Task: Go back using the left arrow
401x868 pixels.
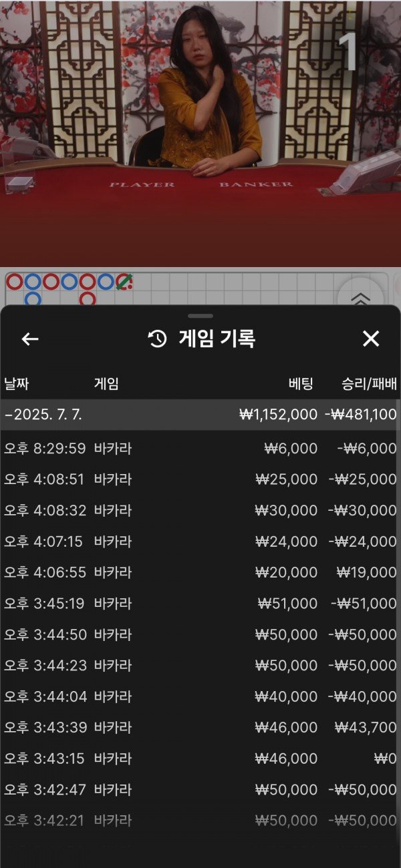Action: [x=30, y=339]
